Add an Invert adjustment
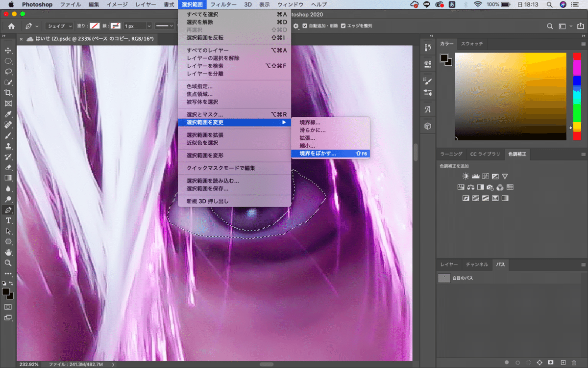Screen dimensions: 588x368 pyautogui.click(x=465, y=198)
